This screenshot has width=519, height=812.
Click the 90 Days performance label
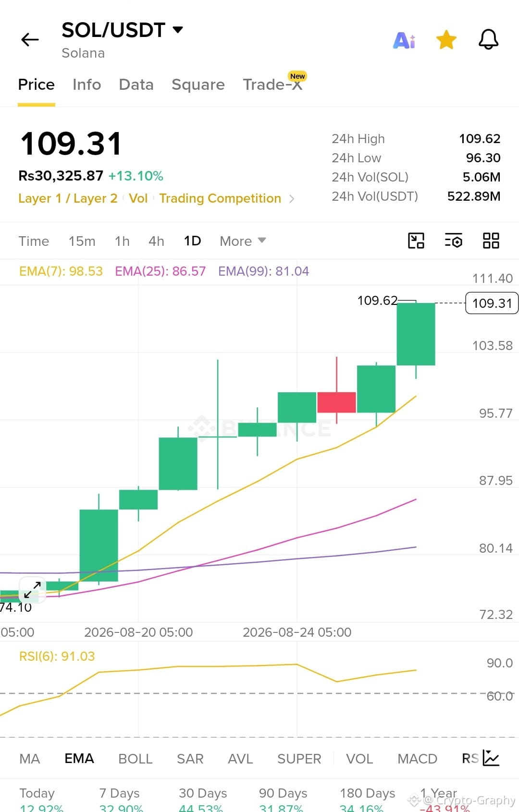pos(283,793)
